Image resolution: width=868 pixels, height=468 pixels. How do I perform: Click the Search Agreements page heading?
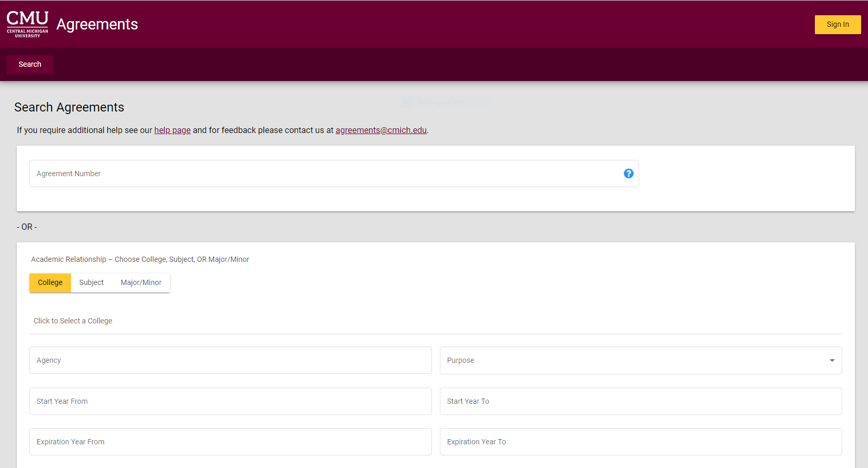pos(69,107)
